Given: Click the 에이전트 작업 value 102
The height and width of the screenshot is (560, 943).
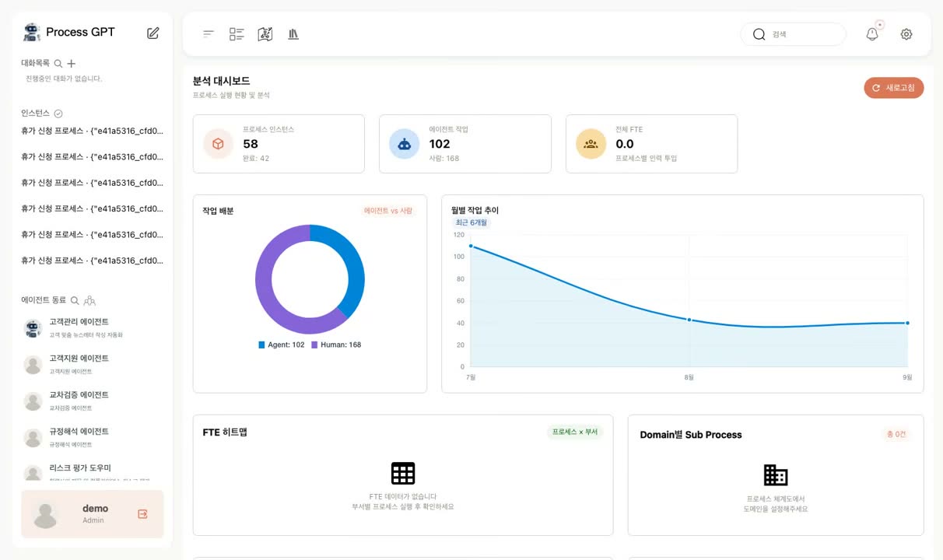Looking at the screenshot, I should [x=440, y=144].
